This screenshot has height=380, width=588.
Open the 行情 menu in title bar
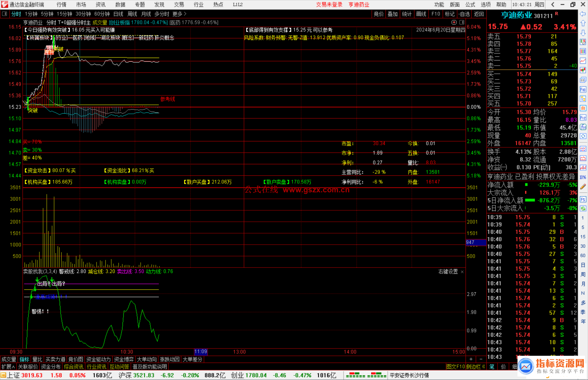pos(62,5)
